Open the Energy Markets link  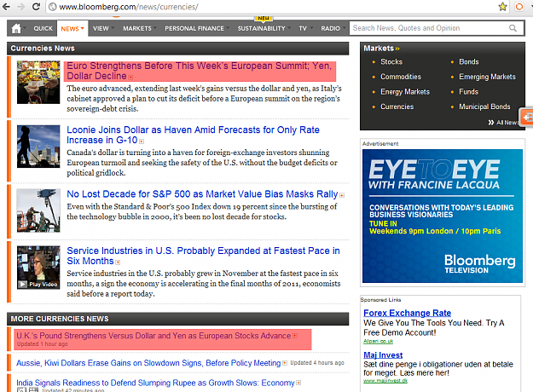coord(405,92)
